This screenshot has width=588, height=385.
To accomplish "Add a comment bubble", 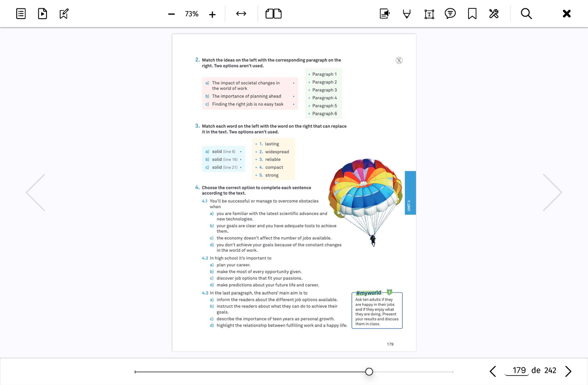I will pos(450,14).
